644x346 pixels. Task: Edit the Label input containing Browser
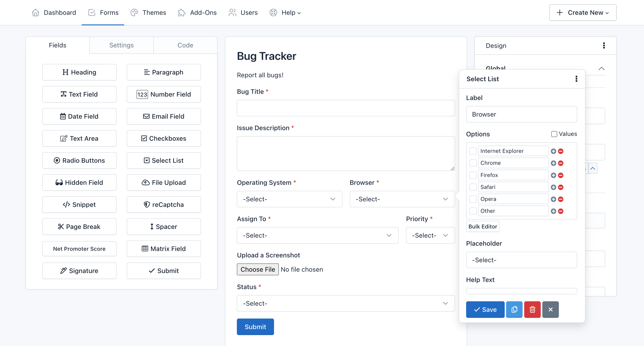(521, 114)
